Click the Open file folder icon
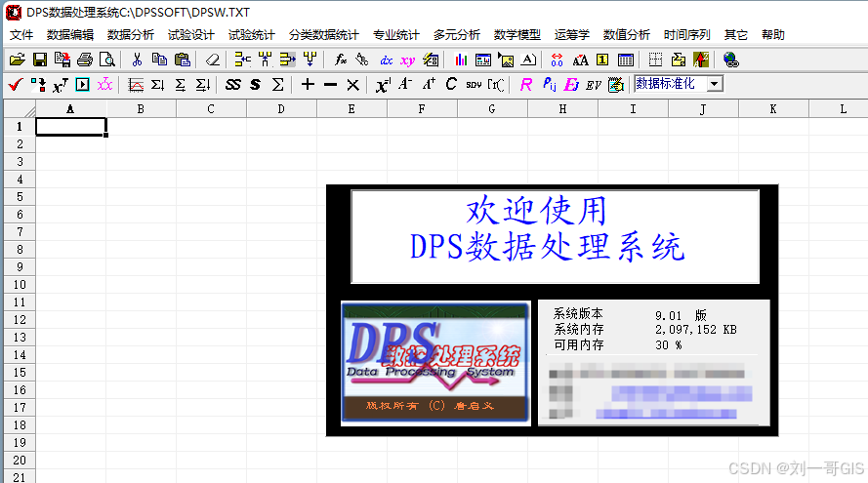 click(x=18, y=60)
